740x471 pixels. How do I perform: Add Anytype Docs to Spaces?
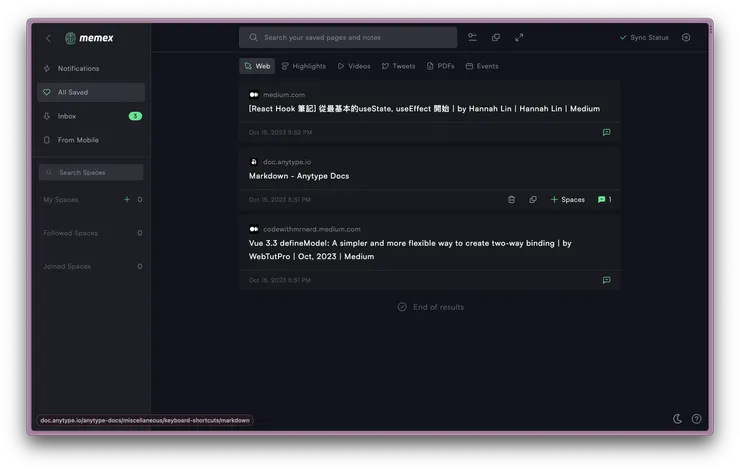(x=568, y=200)
